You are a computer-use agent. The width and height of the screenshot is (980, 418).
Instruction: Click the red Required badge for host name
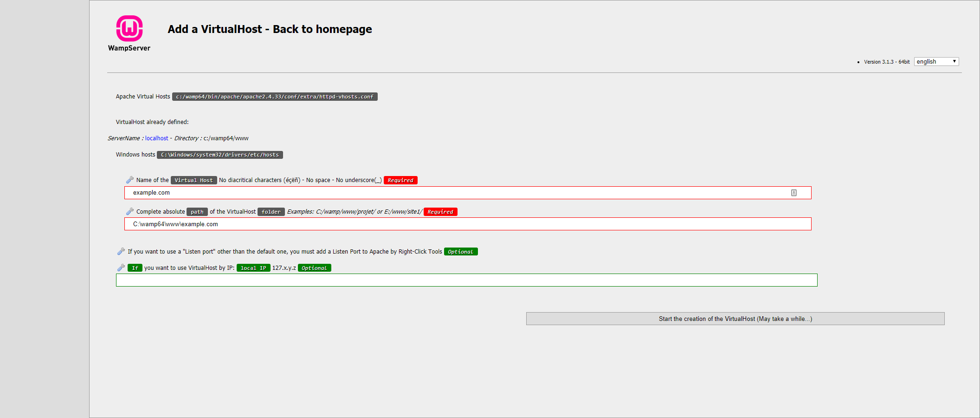click(x=400, y=180)
